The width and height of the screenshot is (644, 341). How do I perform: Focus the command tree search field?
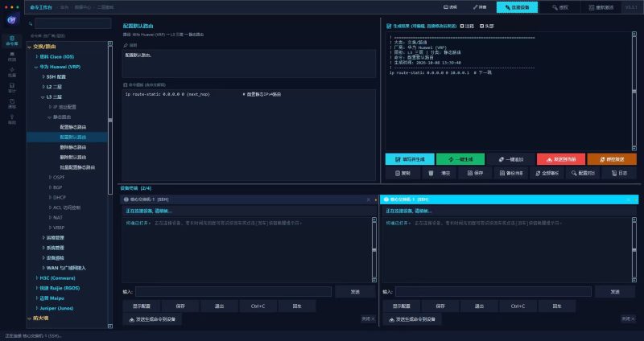point(72,24)
